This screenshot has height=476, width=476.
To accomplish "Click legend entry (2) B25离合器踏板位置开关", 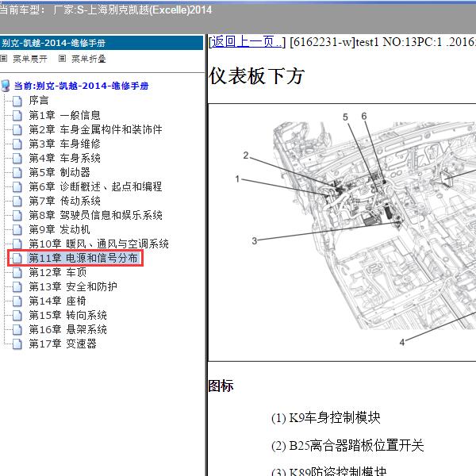I will pyautogui.click(x=347, y=446).
